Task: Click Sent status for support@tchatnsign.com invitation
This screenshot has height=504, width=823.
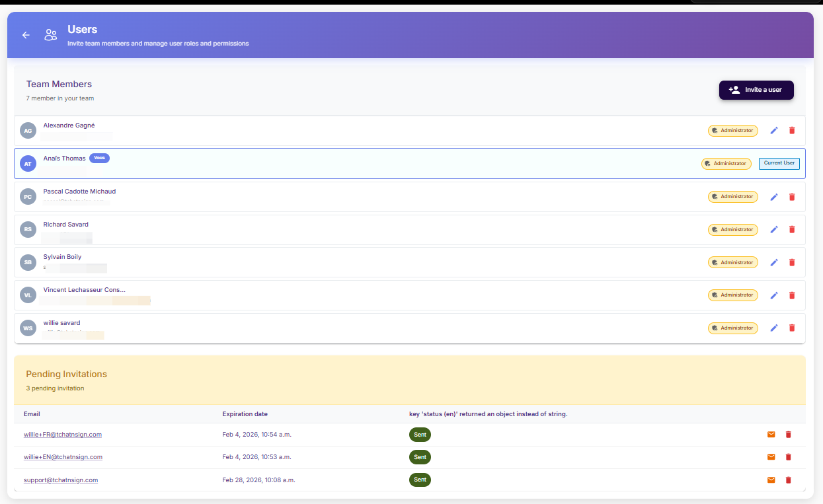Action: (420, 480)
